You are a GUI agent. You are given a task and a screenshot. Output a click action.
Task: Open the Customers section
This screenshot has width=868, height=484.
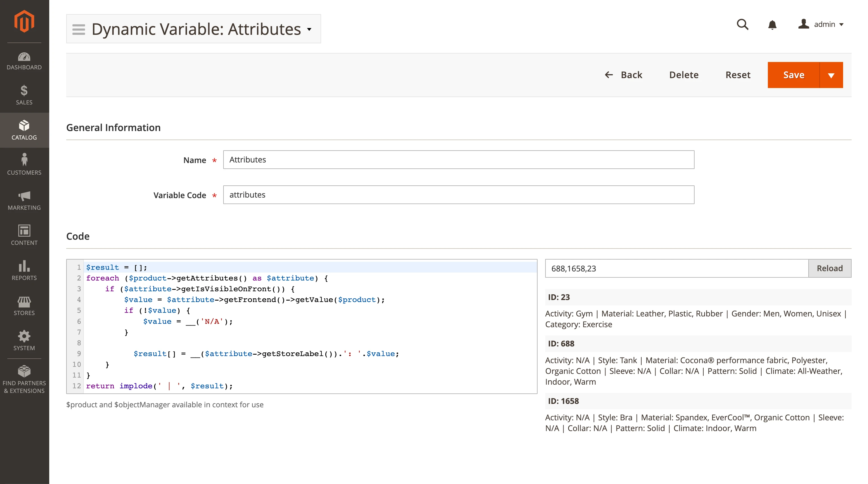click(x=24, y=165)
